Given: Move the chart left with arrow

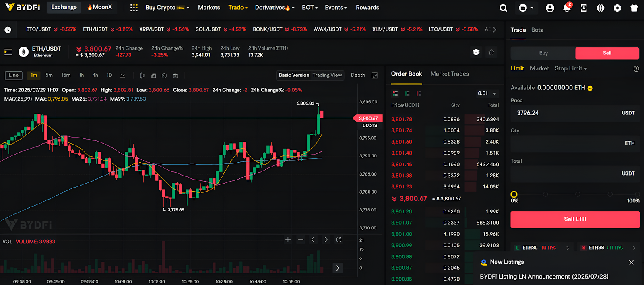Looking at the screenshot, I should coord(313,240).
